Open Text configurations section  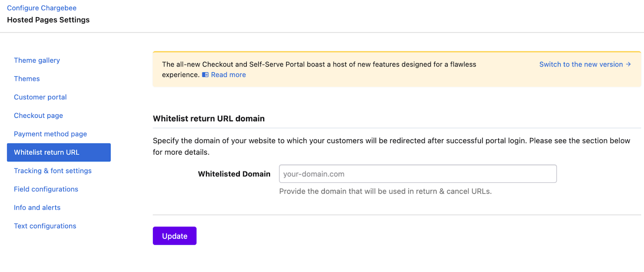point(45,226)
